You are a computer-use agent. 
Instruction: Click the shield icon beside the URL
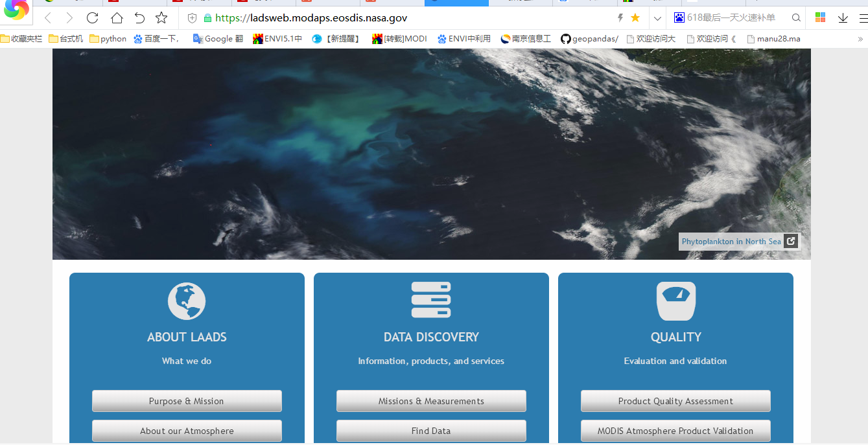(191, 18)
